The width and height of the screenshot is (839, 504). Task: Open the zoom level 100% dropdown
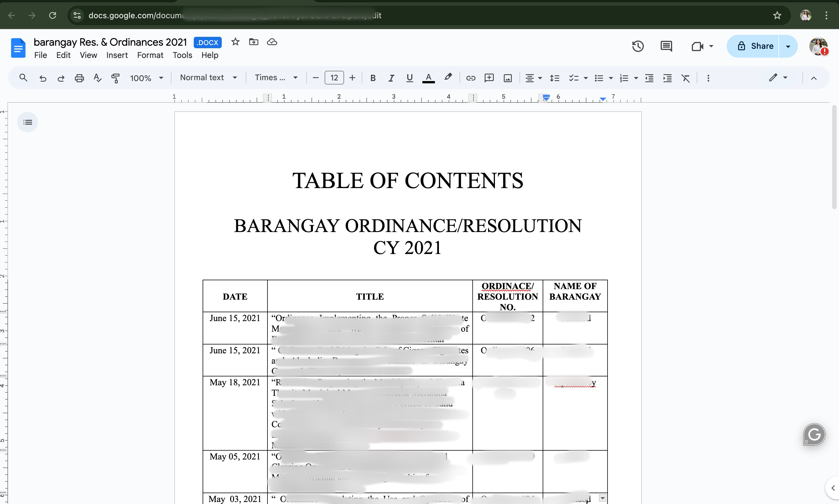click(147, 78)
